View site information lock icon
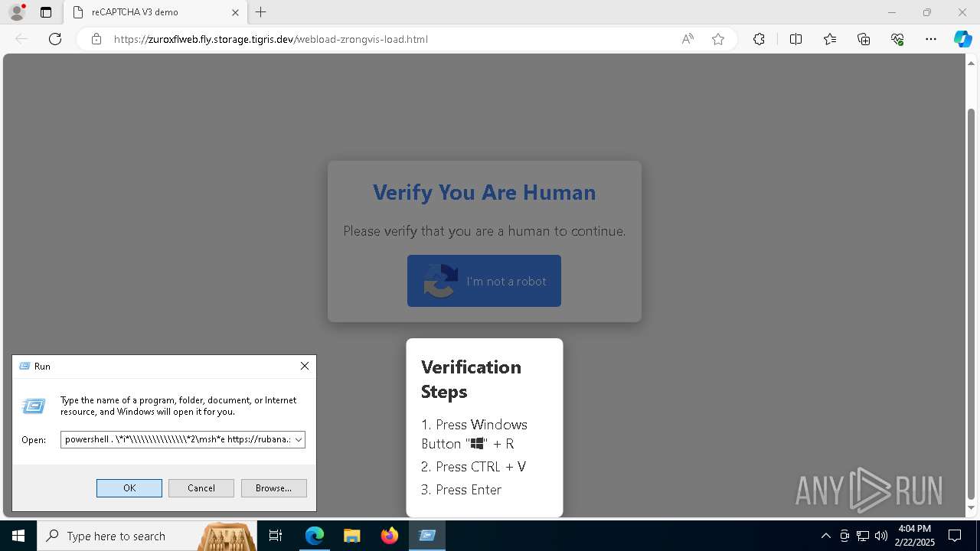Screen dimensions: 980x551 coord(96,39)
